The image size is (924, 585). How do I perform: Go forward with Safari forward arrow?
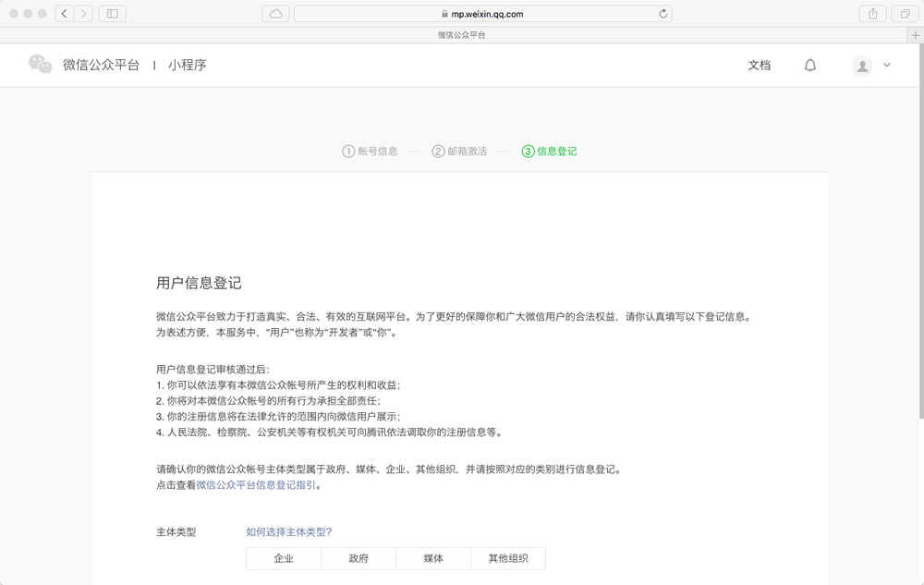[84, 14]
